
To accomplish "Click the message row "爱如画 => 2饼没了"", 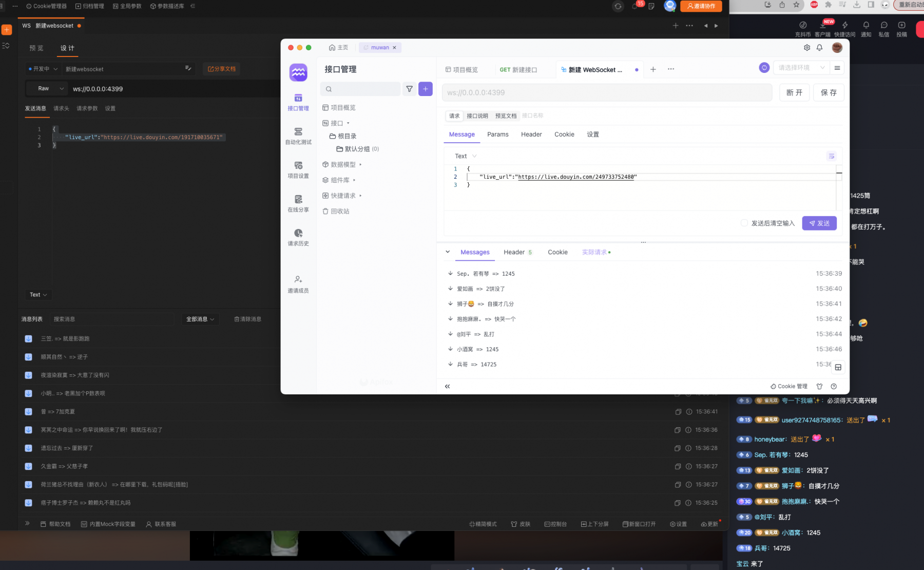I will (644, 289).
